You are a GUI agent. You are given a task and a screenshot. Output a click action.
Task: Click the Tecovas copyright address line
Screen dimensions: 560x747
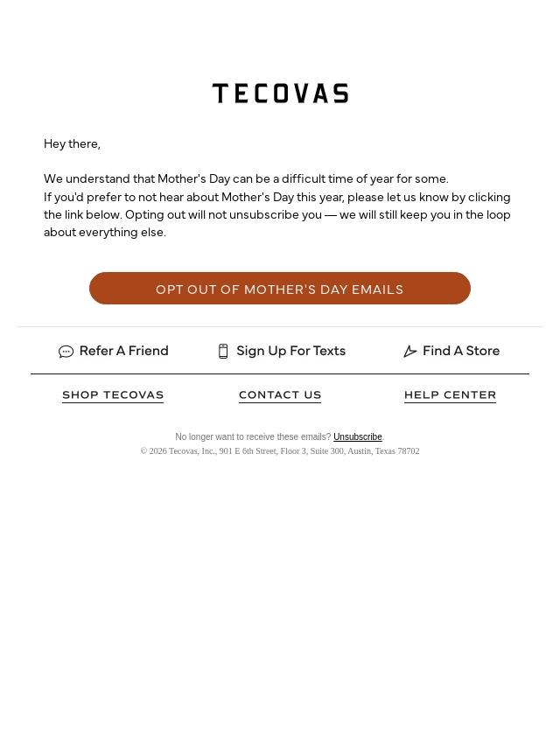280,451
